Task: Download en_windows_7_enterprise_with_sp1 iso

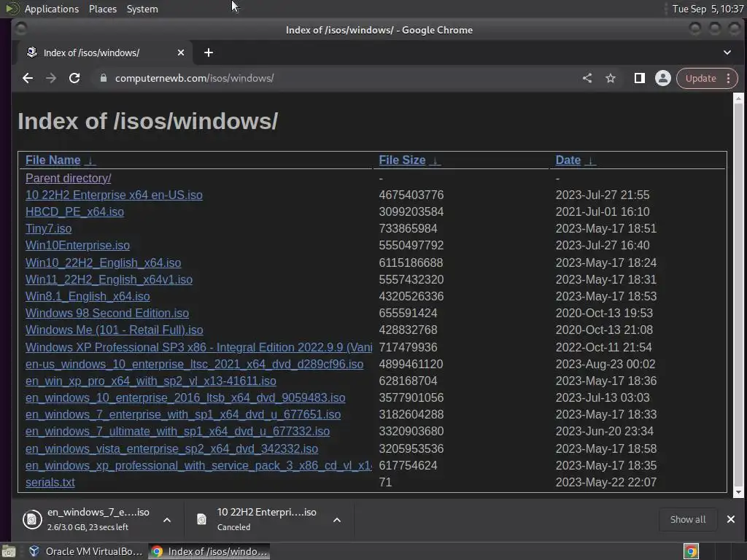Action: pos(183,414)
